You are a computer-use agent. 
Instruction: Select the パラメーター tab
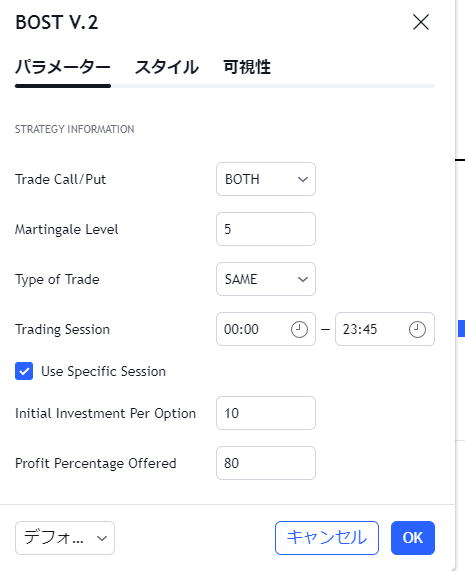[x=63, y=67]
